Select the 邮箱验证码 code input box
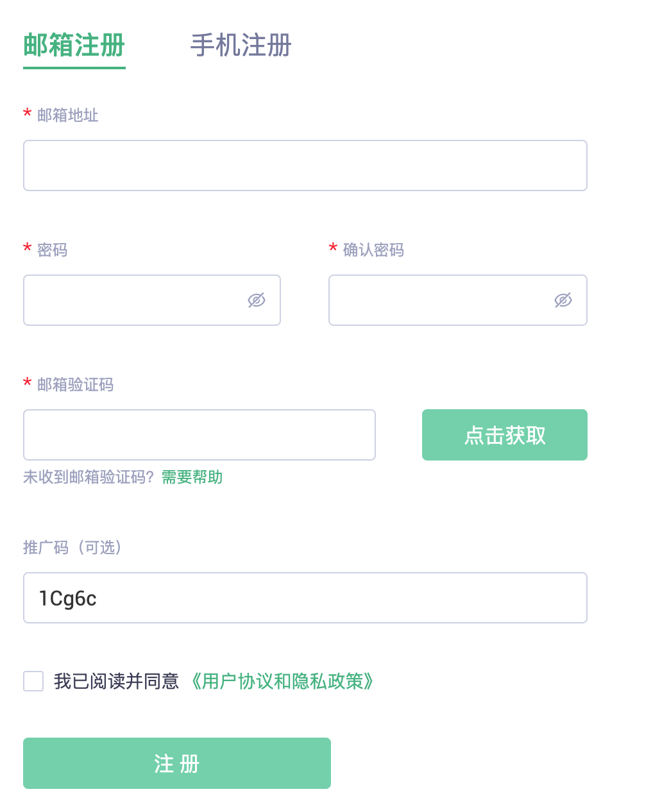This screenshot has width=653, height=812. (x=199, y=434)
